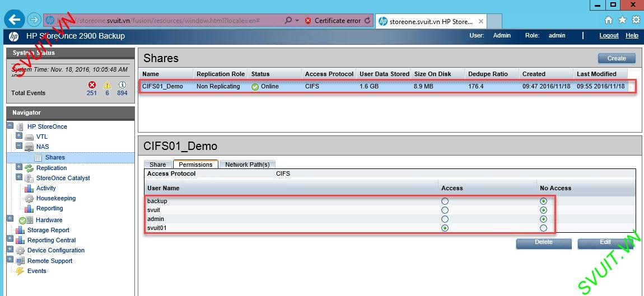Viewport: 644px width, 296px height.
Task: Expand the Device Configuration tree node
Action: pos(10,249)
